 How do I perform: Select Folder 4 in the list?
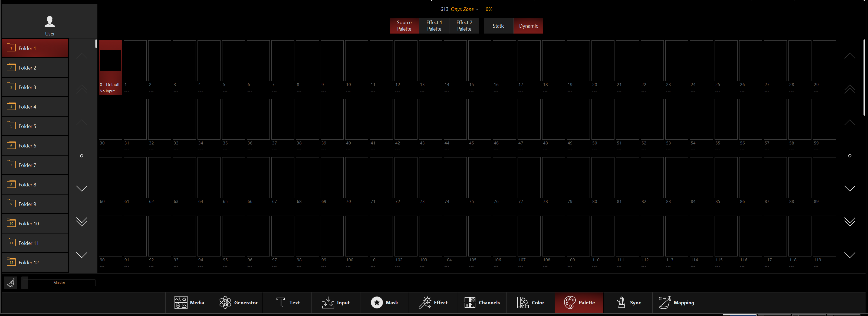click(x=35, y=107)
